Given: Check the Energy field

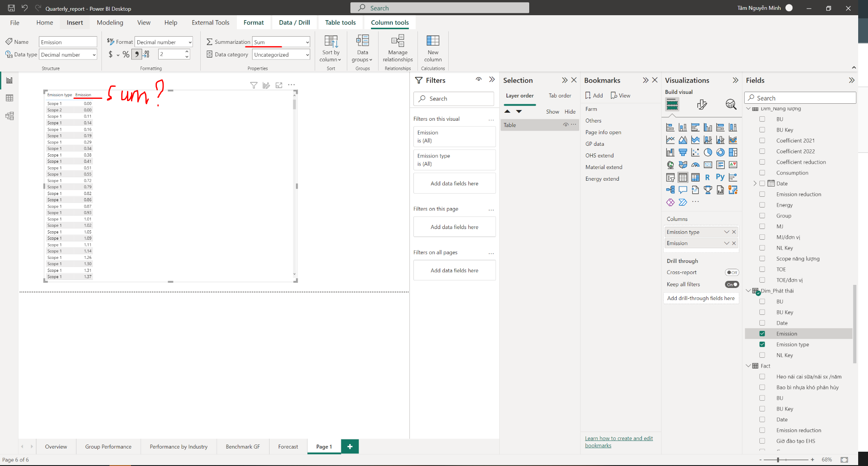Looking at the screenshot, I should coord(762,205).
